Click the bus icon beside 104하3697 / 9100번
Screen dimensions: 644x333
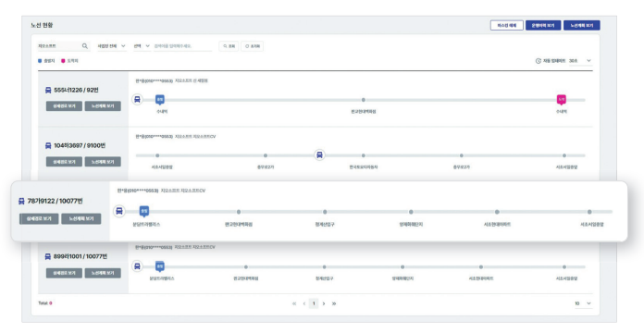(x=48, y=146)
